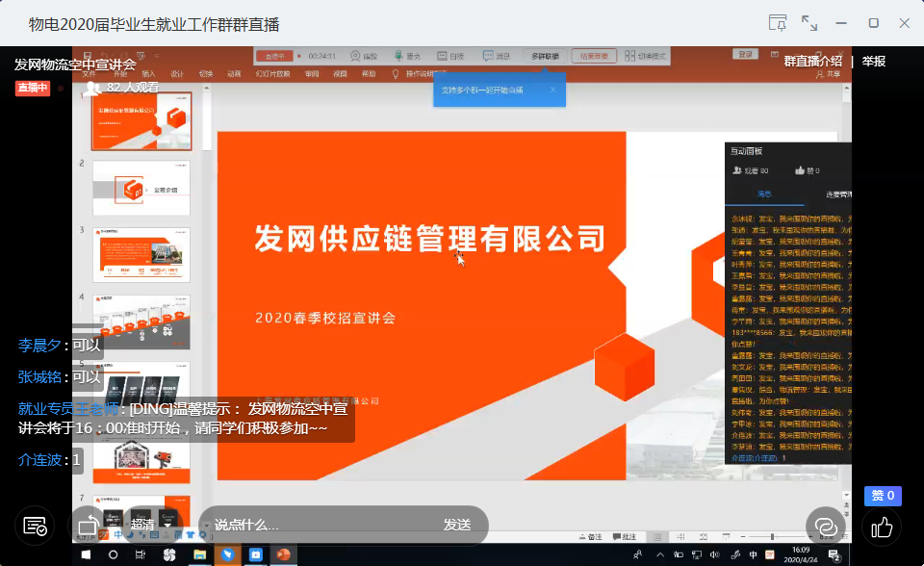Click the thumbs-up like icon
The height and width of the screenshot is (566, 924).
883,526
